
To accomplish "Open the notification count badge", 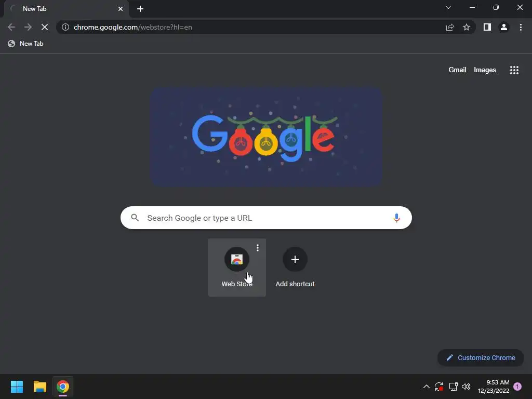I will point(517,387).
